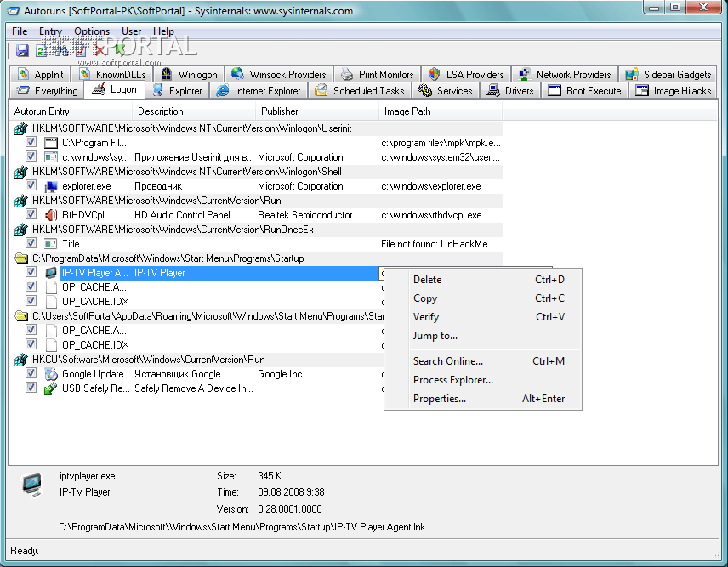Image resolution: width=728 pixels, height=567 pixels.
Task: Disable the RtHDVCpl autorun checkbox
Action: 31,214
